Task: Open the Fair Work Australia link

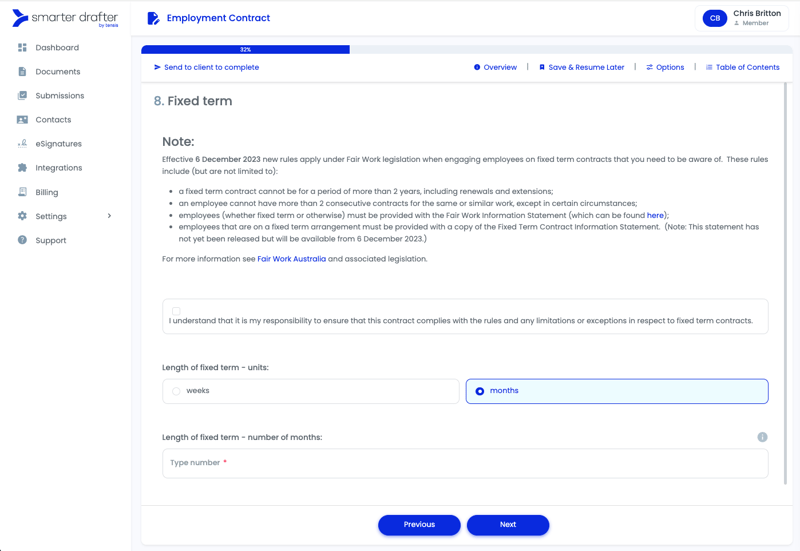Action: [291, 259]
